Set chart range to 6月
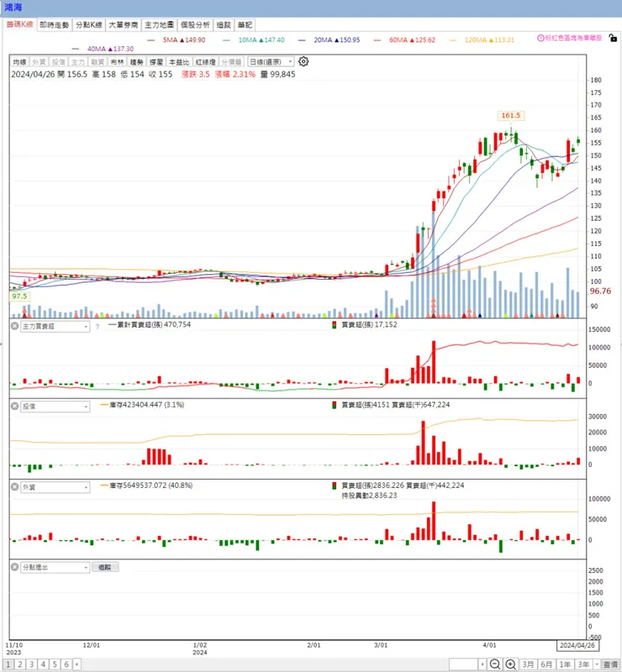Screen dimensions: 622x672 546,664
